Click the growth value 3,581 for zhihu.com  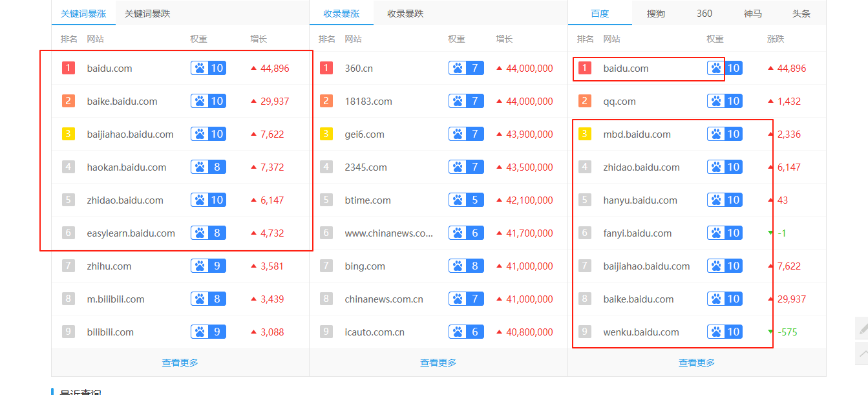(x=272, y=266)
